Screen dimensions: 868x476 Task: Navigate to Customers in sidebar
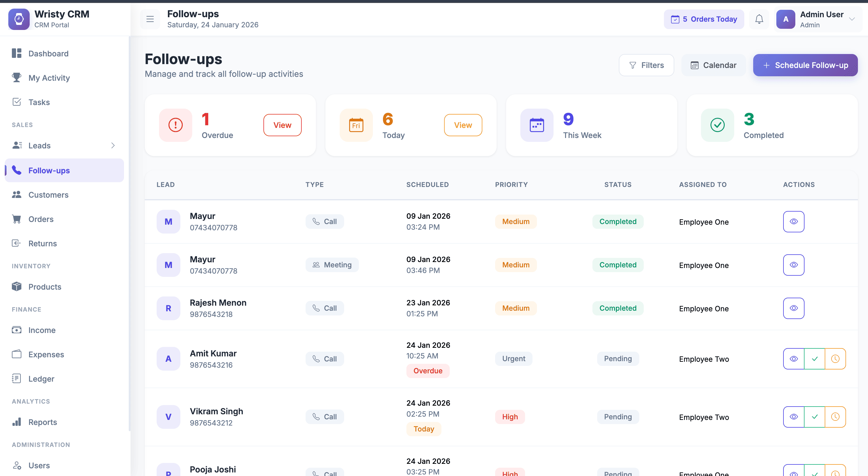[48, 194]
